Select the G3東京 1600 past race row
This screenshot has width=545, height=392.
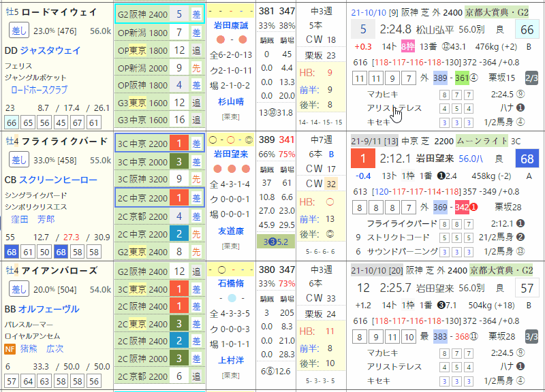tap(159, 103)
